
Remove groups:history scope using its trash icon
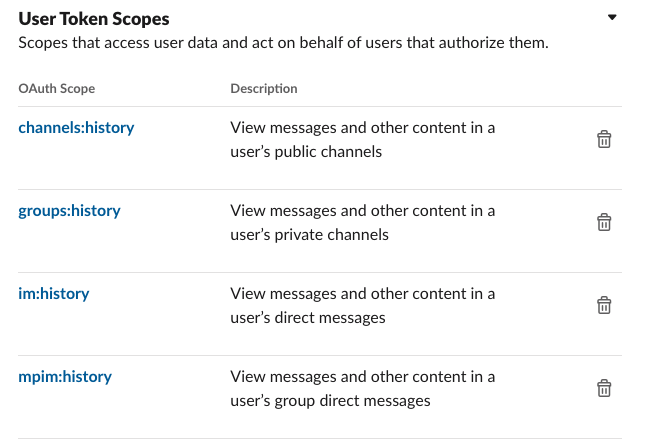604,222
